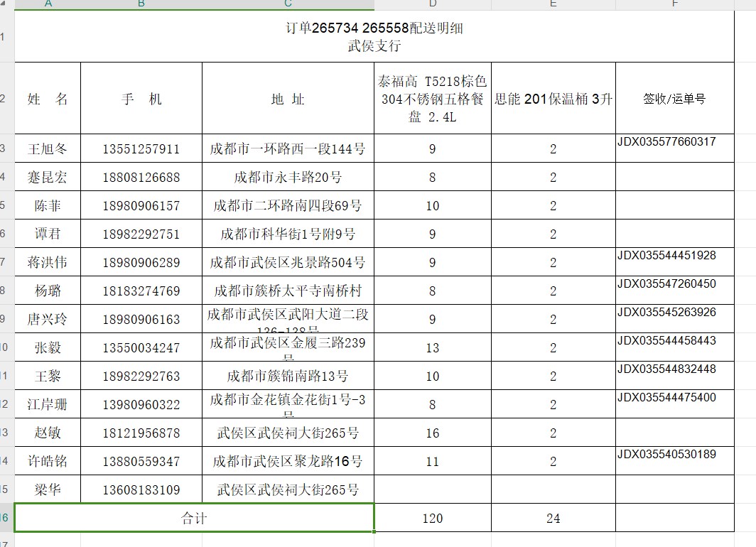Click the 手 机 header cell
Image resolution: width=756 pixels, height=547 pixels.
[x=141, y=98]
